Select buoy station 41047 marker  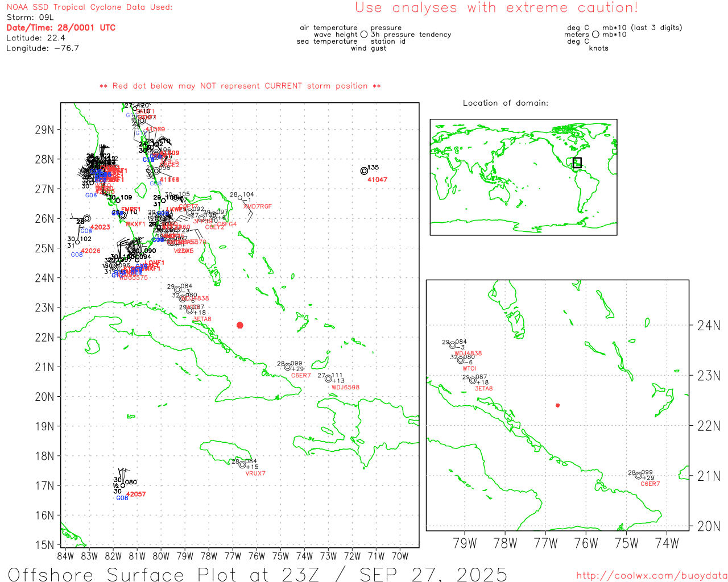[364, 171]
